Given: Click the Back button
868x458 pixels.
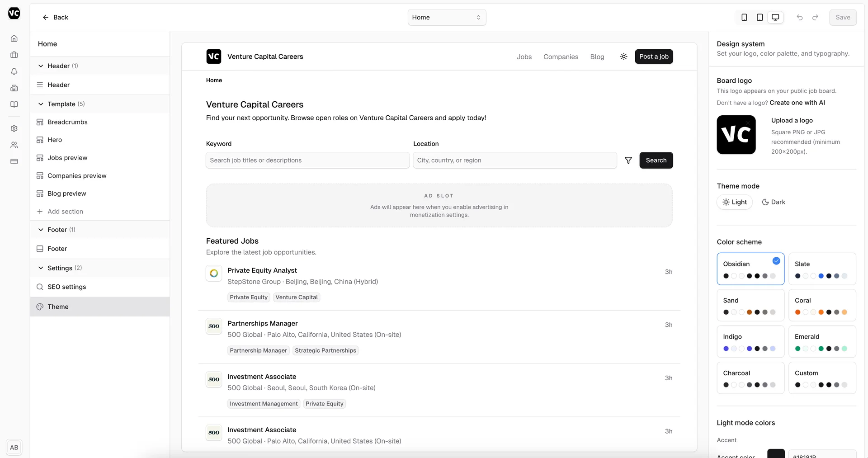Looking at the screenshot, I should point(55,17).
